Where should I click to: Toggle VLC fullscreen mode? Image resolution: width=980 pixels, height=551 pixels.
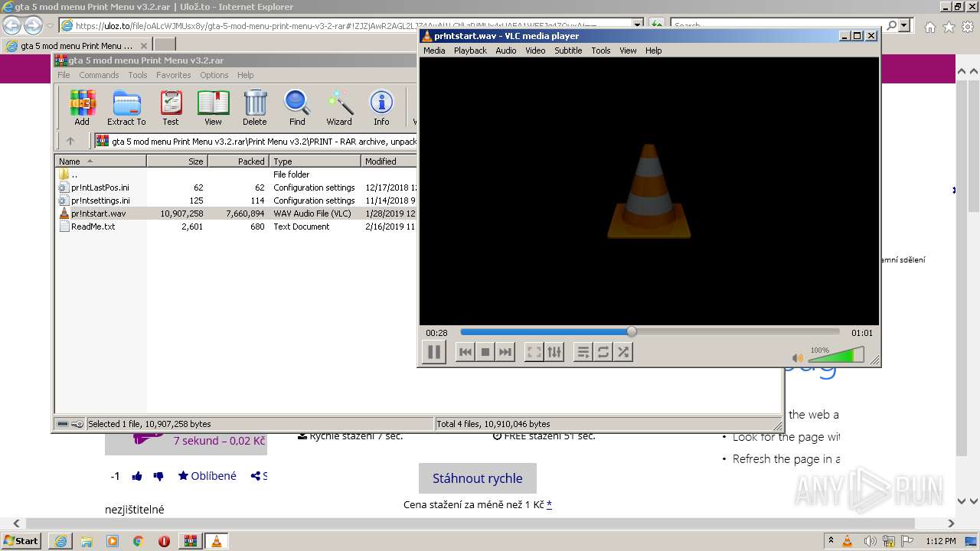pyautogui.click(x=534, y=352)
